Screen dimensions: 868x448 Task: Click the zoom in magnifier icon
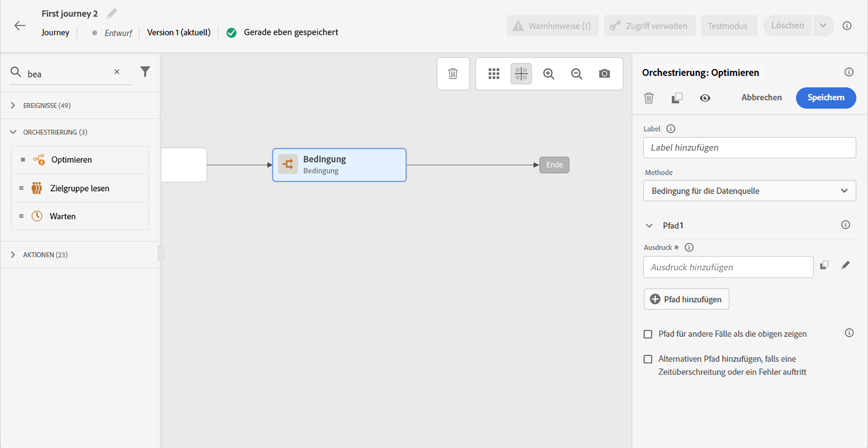(549, 73)
